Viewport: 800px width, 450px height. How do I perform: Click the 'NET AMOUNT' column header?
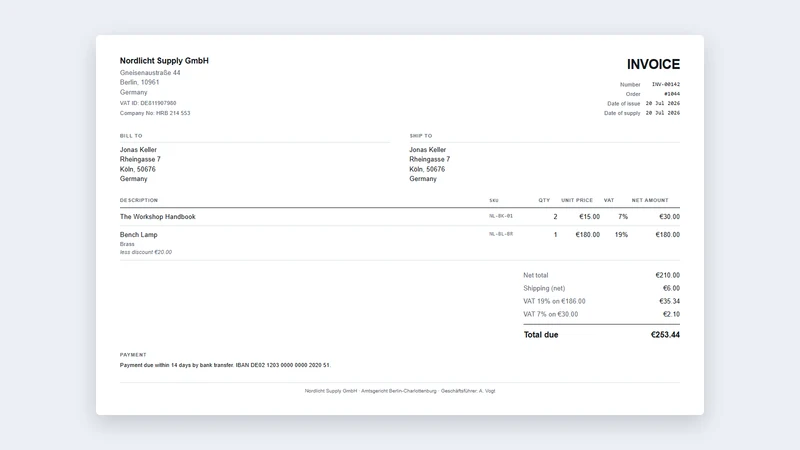pos(650,200)
